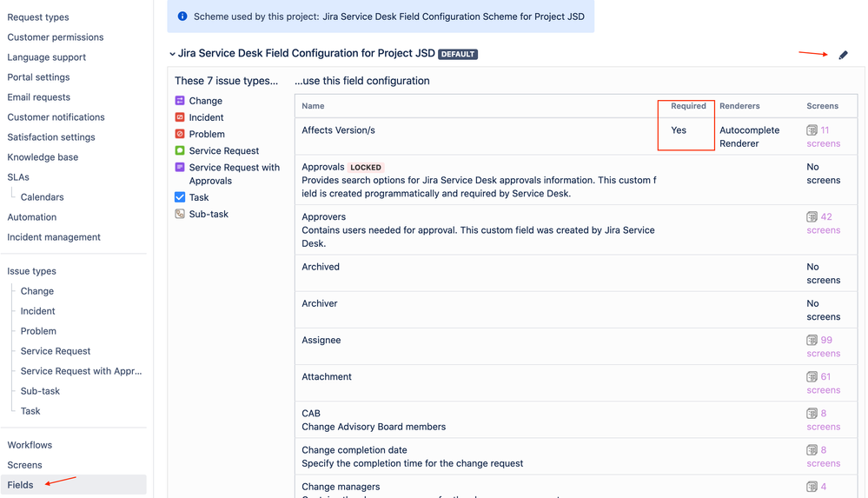
Task: Open the 61 screens link for Attachment
Action: (823, 383)
